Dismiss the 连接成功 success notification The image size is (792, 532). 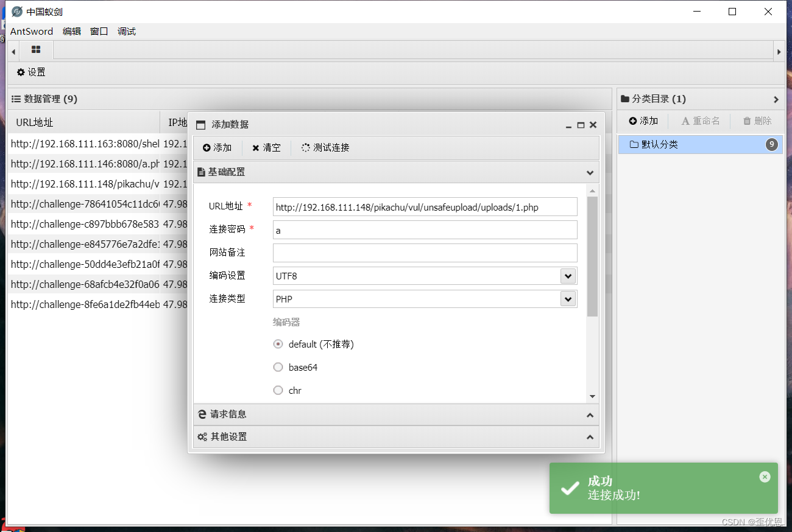[x=765, y=477]
